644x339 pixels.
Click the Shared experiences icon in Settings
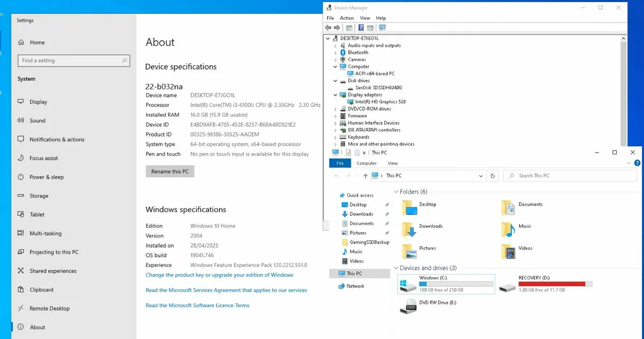click(x=21, y=271)
